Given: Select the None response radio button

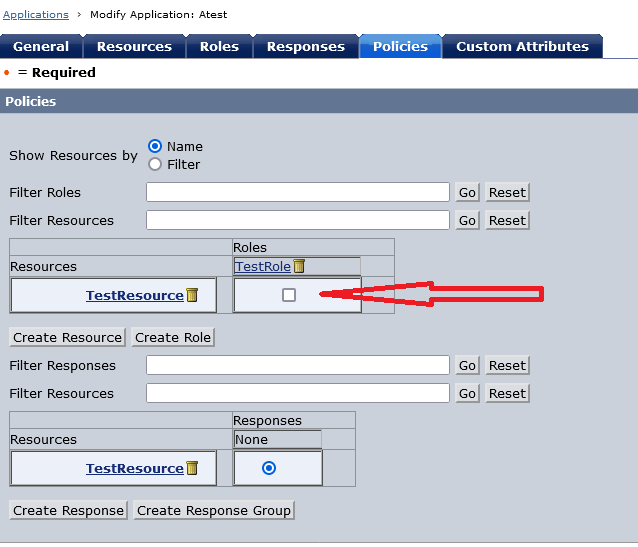Looking at the screenshot, I should [268, 468].
